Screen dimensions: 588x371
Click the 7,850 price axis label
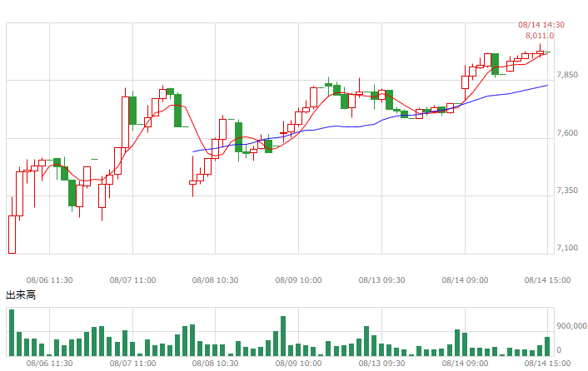[567, 75]
